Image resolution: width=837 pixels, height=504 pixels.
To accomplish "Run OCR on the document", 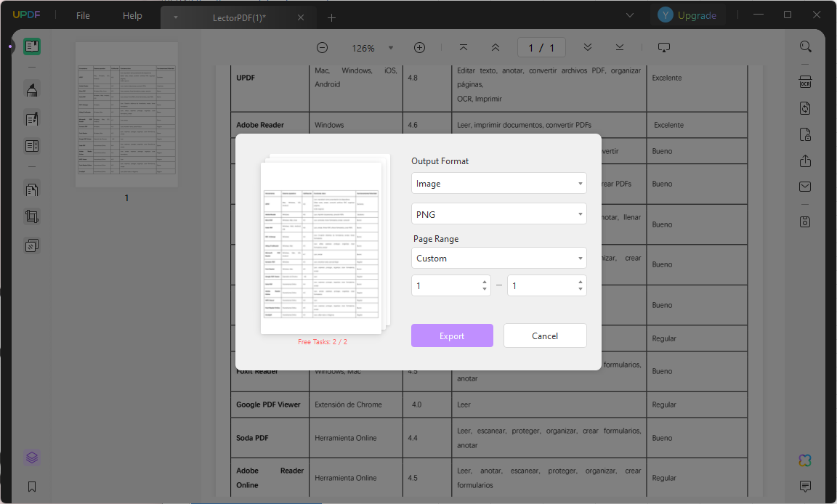I will click(x=805, y=83).
